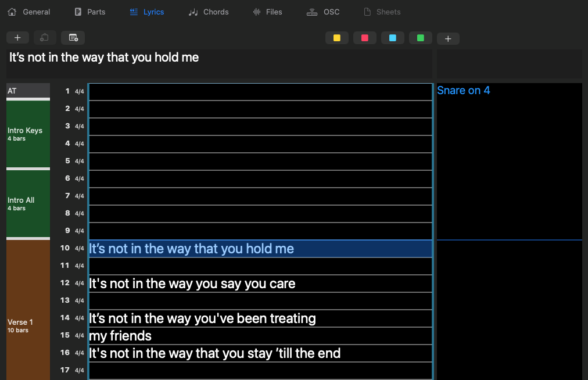Open the OSC tab

click(323, 12)
